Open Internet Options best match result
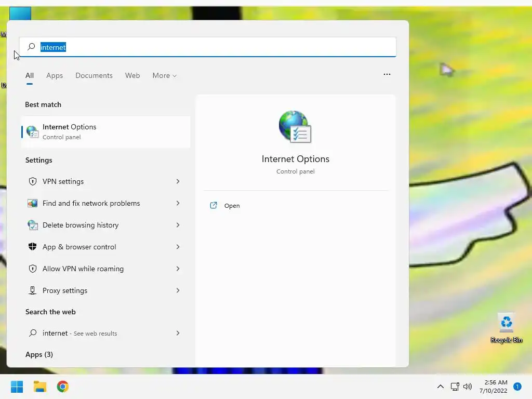532x399 pixels. click(105, 131)
